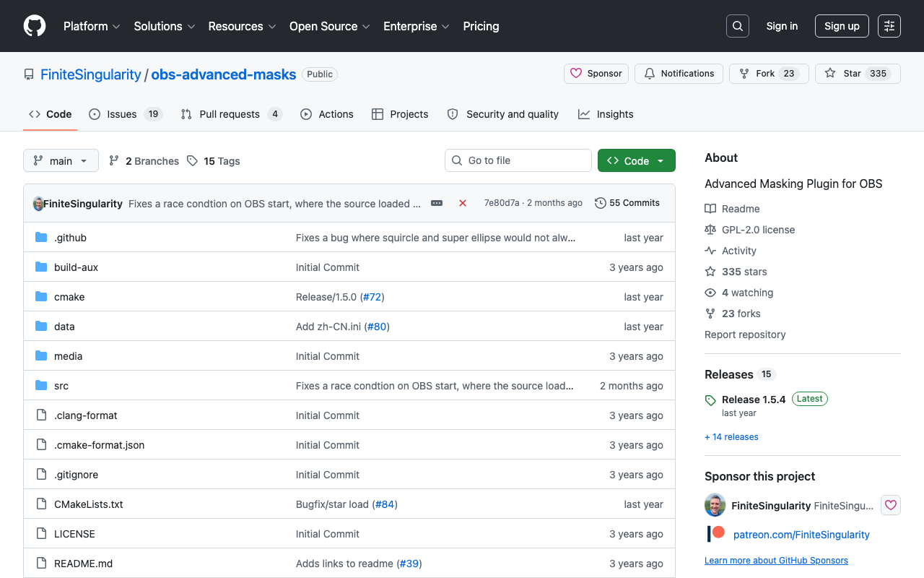Open the FiniteSingularity avatar in commit bar
The width and height of the screenshot is (924, 578).
pos(38,203)
